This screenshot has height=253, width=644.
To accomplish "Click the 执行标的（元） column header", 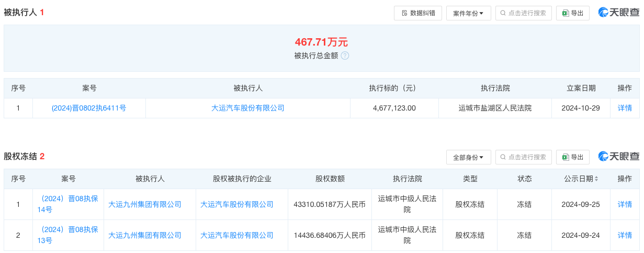I will click(x=394, y=89).
